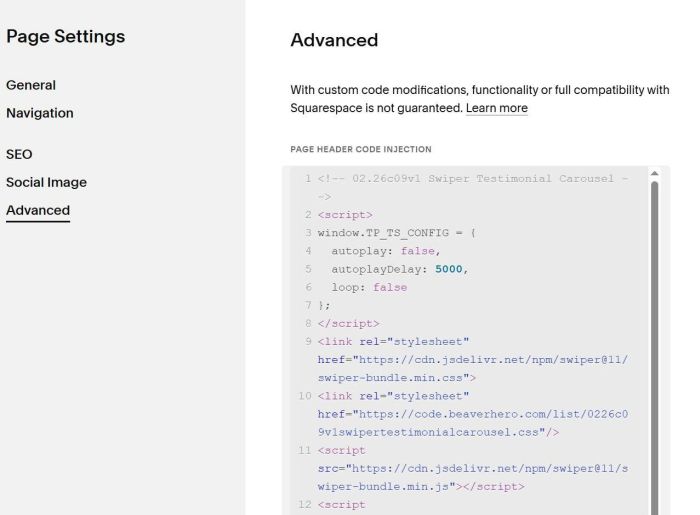Click the window.TP_TS_CONFIG code line
The image size is (700, 515).
pos(397,233)
